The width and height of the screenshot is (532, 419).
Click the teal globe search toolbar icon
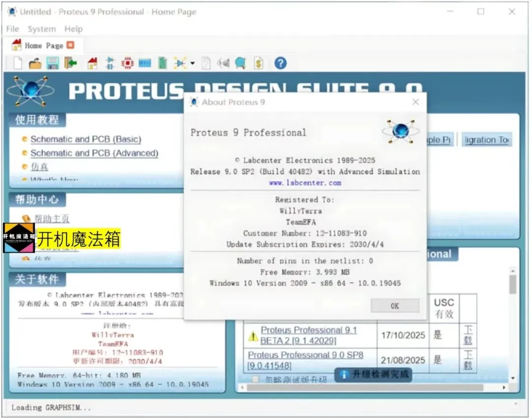pos(240,64)
